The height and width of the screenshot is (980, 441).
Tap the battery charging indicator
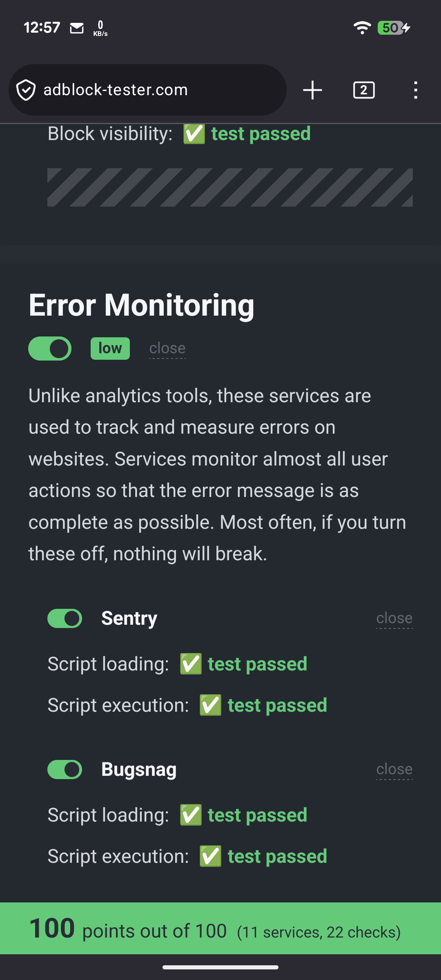click(394, 28)
